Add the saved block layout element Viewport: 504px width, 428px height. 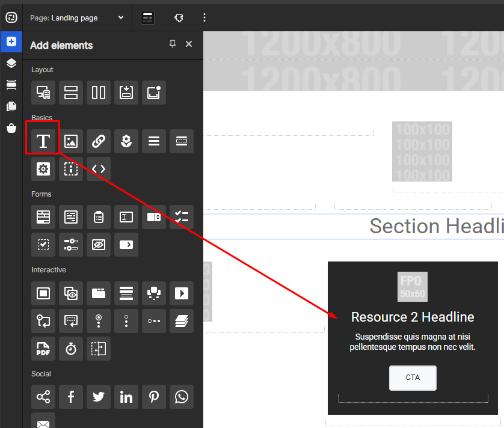click(x=126, y=93)
